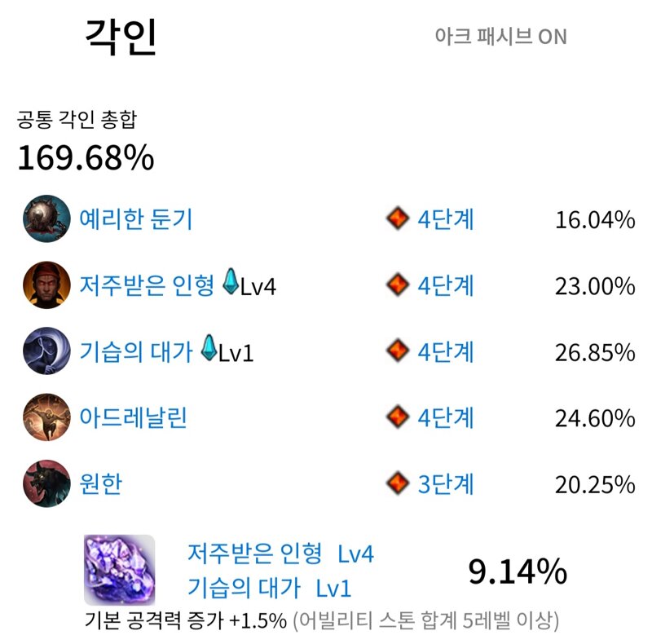
Task: Click the 예리한 둔기 mace engraving icon
Action: (46, 218)
